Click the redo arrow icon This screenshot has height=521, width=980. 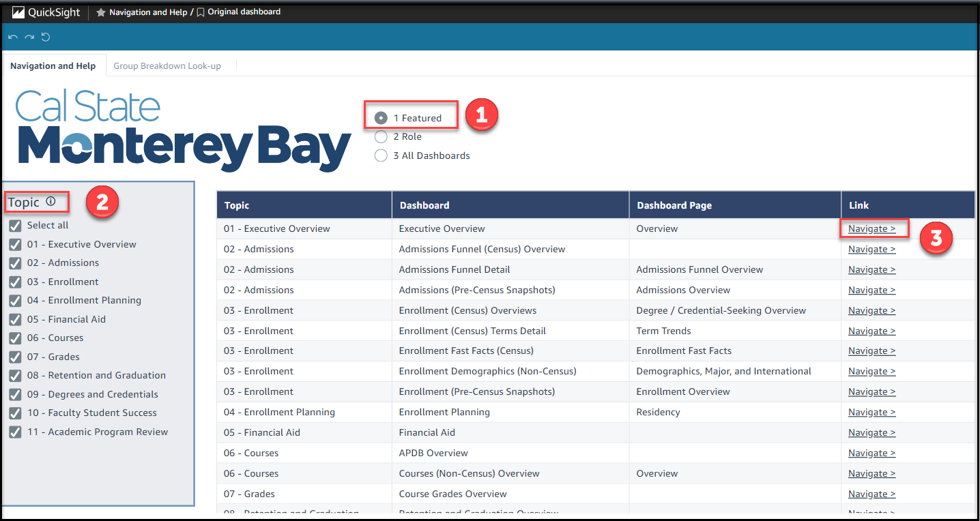(29, 37)
